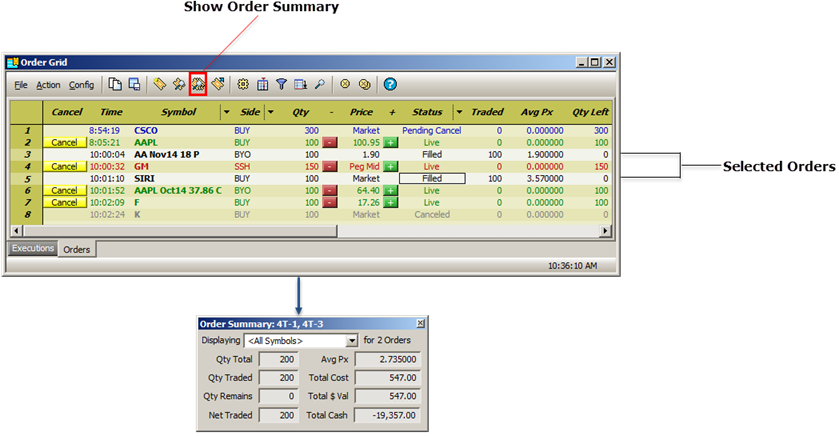The height and width of the screenshot is (436, 839).
Task: Click the Canceled status cell for K
Action: tap(432, 215)
